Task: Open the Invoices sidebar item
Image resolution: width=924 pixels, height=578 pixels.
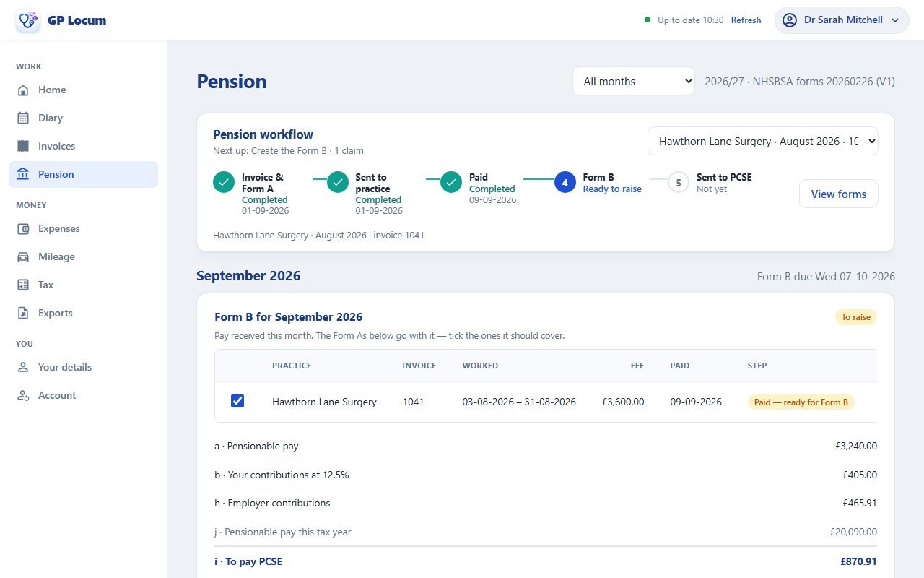Action: (83, 147)
